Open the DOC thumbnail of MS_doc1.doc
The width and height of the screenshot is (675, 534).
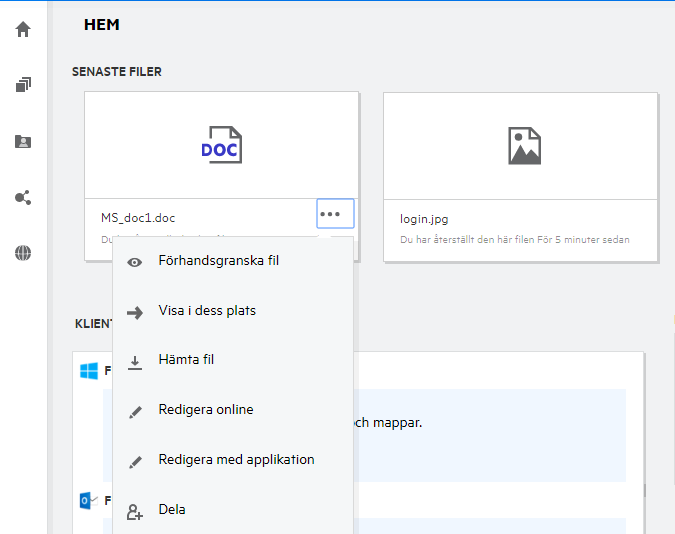click(221, 145)
